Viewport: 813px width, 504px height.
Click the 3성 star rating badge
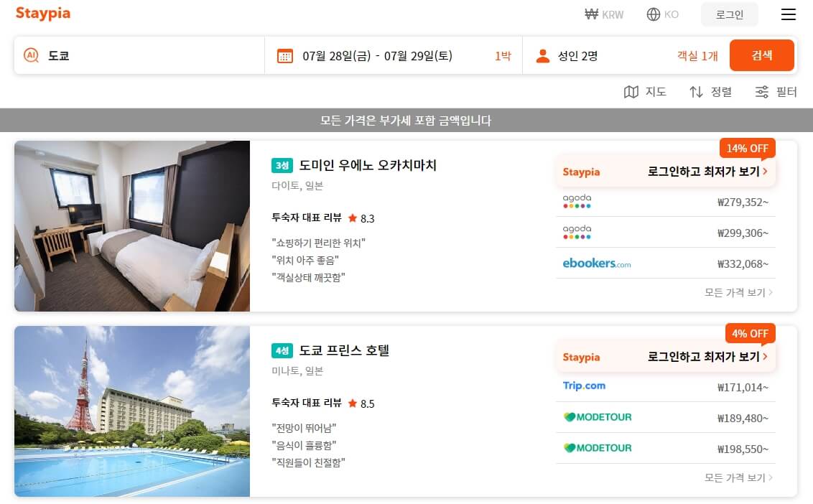282,165
